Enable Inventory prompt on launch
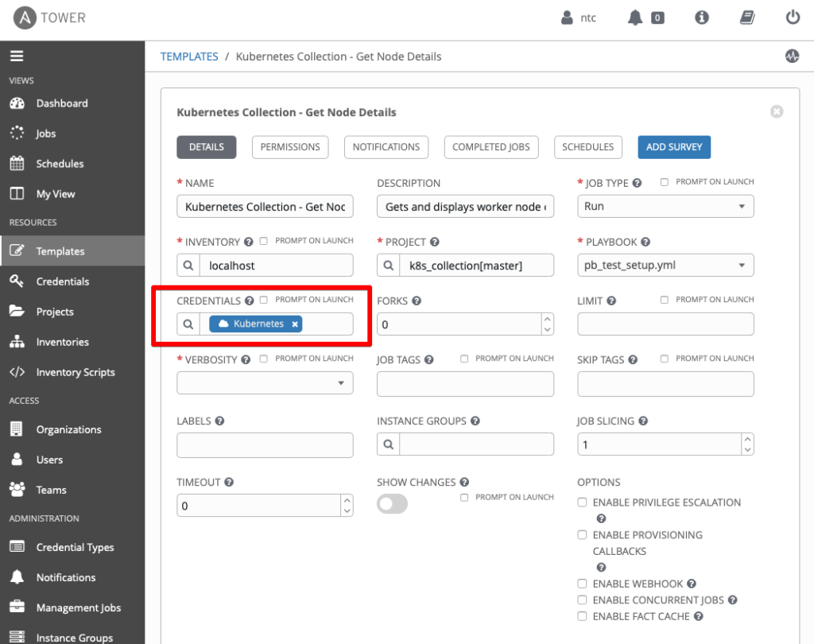This screenshot has height=644, width=814. click(264, 241)
